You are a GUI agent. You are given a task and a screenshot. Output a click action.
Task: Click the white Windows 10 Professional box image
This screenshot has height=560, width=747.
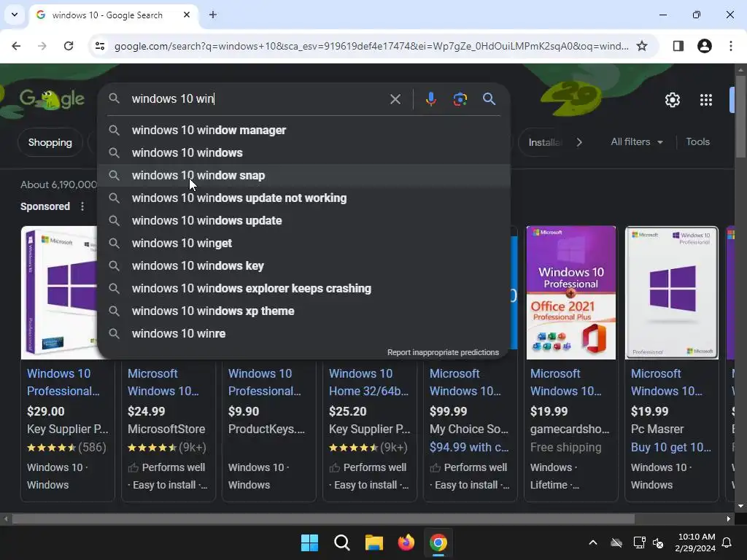point(672,292)
